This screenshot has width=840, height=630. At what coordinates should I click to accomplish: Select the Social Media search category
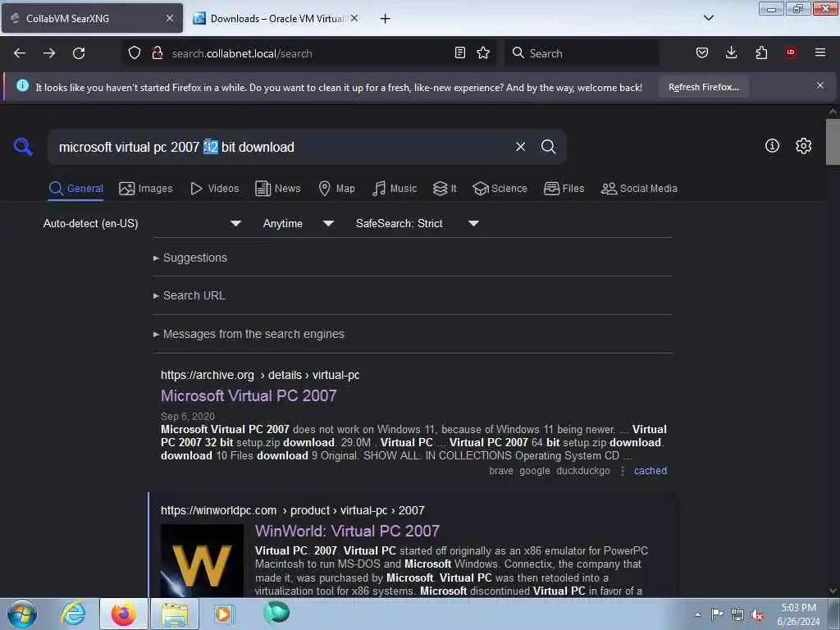tap(639, 189)
